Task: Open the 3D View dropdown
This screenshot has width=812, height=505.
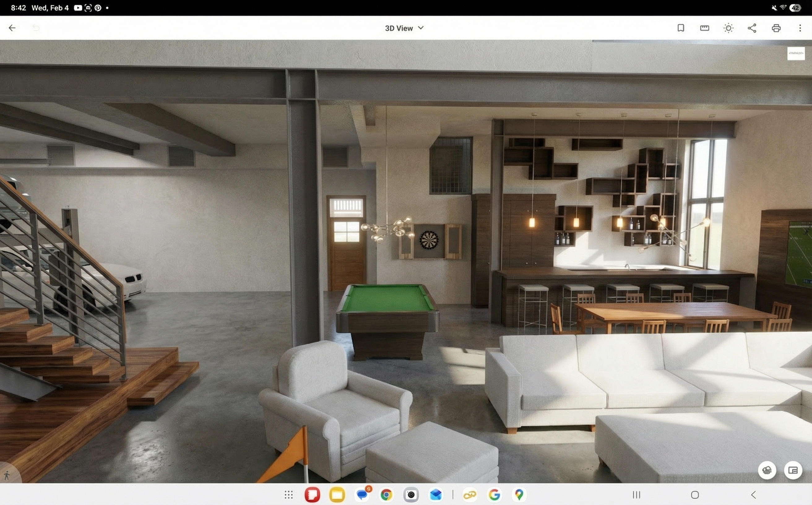Action: pos(399,28)
